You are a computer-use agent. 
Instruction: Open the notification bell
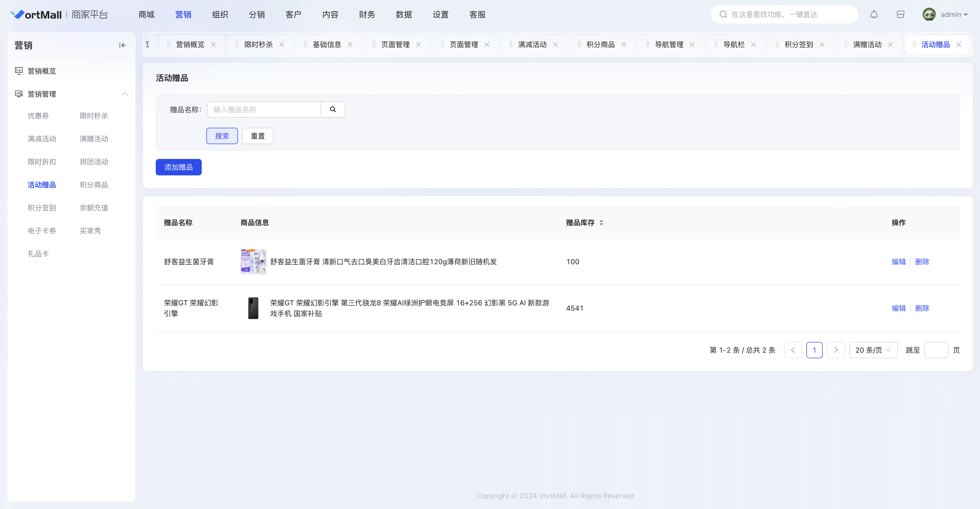point(874,15)
